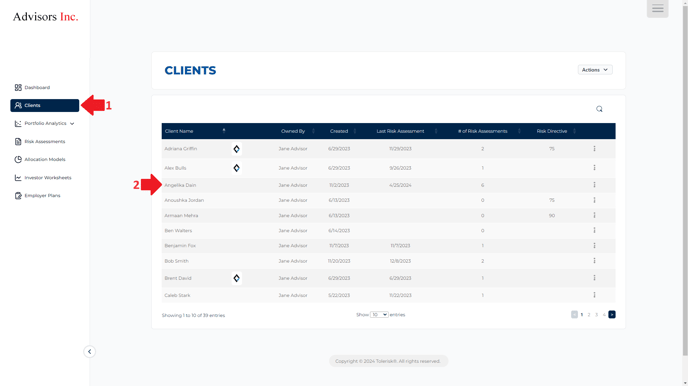Expand Portfolio Analytics menu
The image size is (688, 386).
coord(44,124)
